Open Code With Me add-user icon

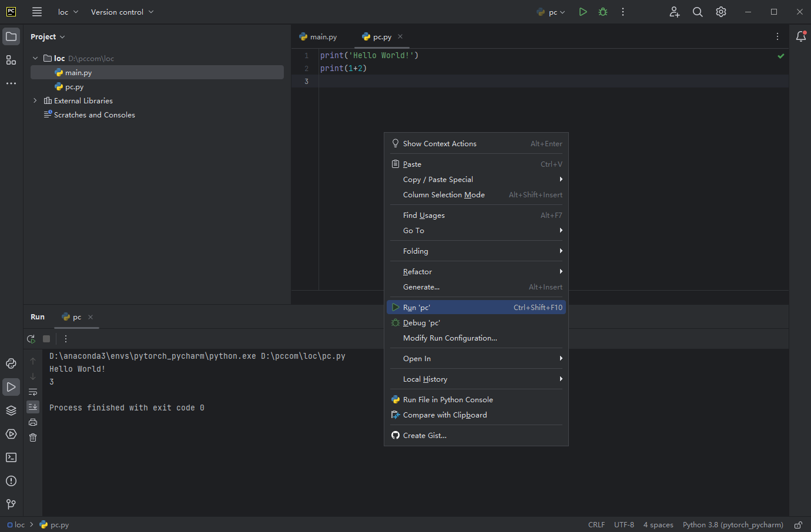[x=675, y=12]
